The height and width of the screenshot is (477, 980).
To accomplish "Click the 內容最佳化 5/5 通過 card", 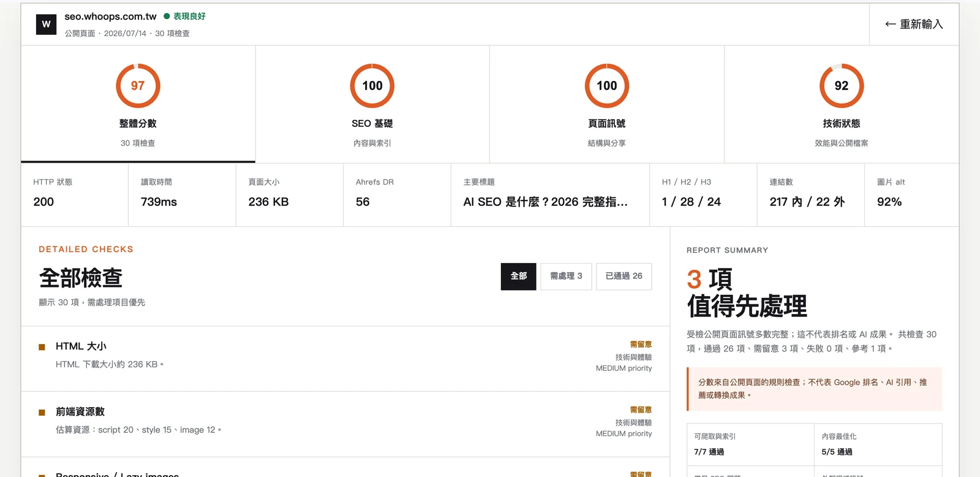I will click(x=878, y=445).
